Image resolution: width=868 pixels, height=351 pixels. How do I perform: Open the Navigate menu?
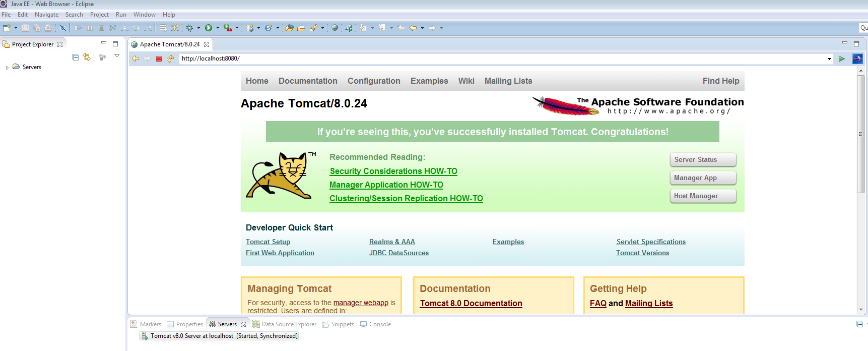pos(46,15)
